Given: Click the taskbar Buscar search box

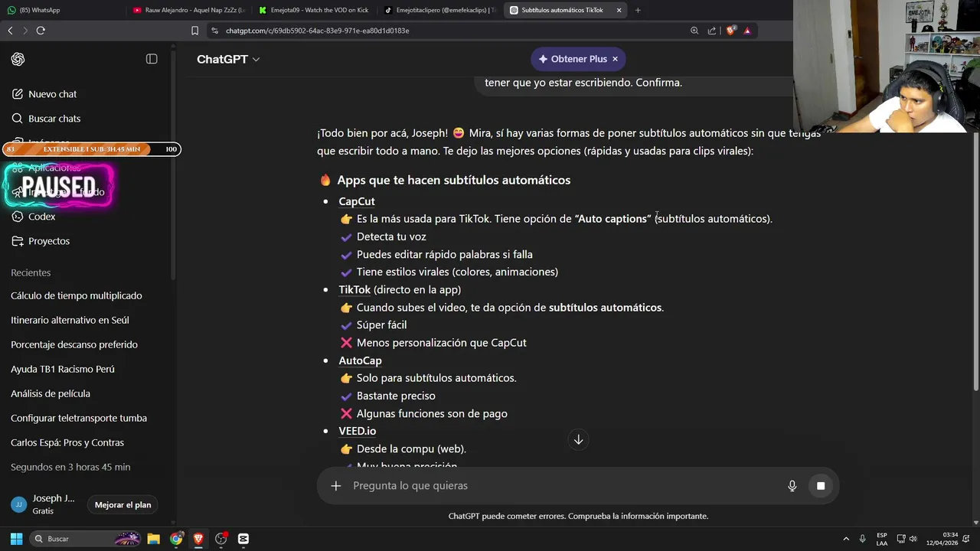Looking at the screenshot, I should [86, 539].
